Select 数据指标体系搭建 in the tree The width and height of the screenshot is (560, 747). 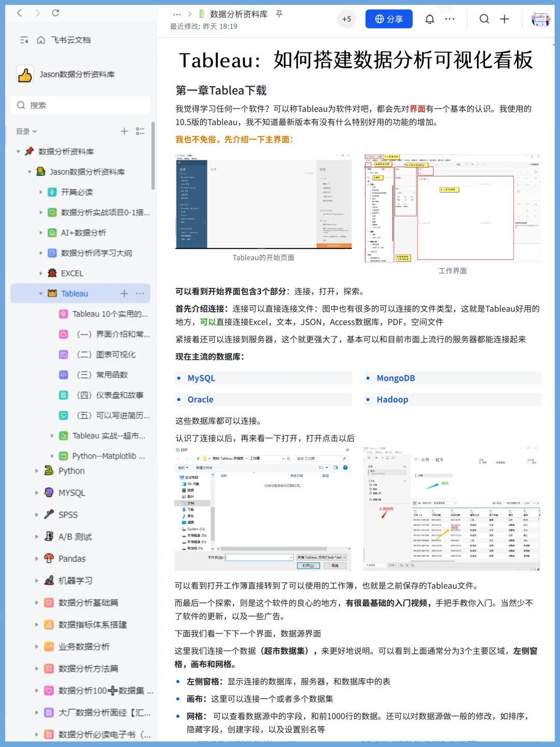point(92,625)
